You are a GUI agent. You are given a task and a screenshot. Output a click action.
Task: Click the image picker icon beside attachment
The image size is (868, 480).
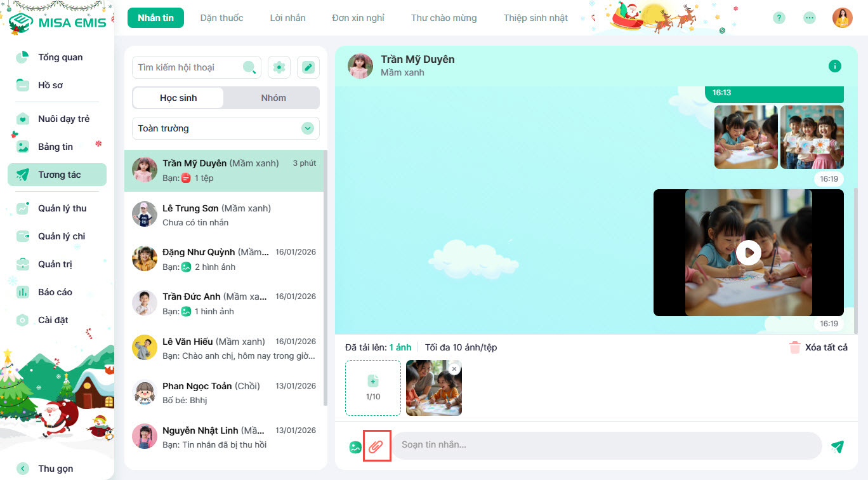tap(355, 447)
